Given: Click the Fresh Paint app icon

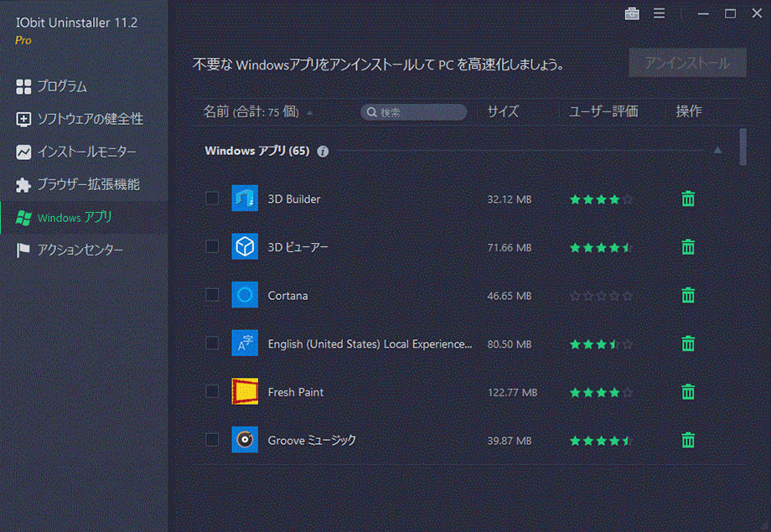Looking at the screenshot, I should coord(245,391).
